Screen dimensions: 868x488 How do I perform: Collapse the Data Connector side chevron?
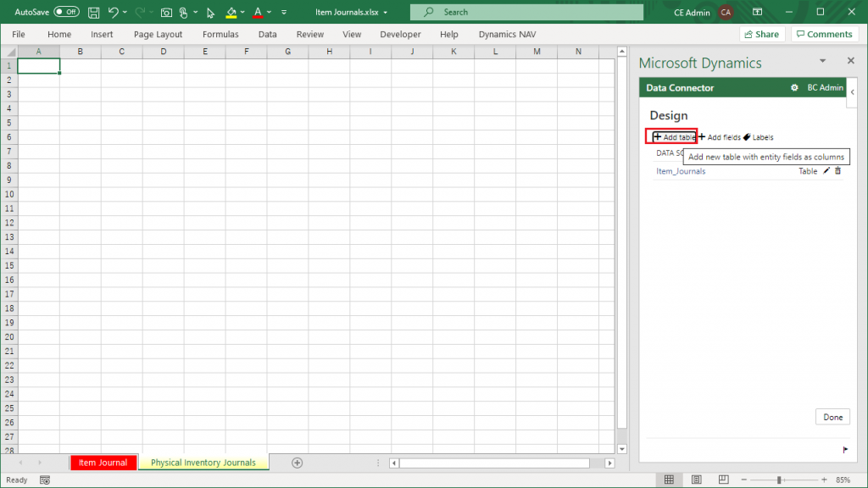[853, 92]
